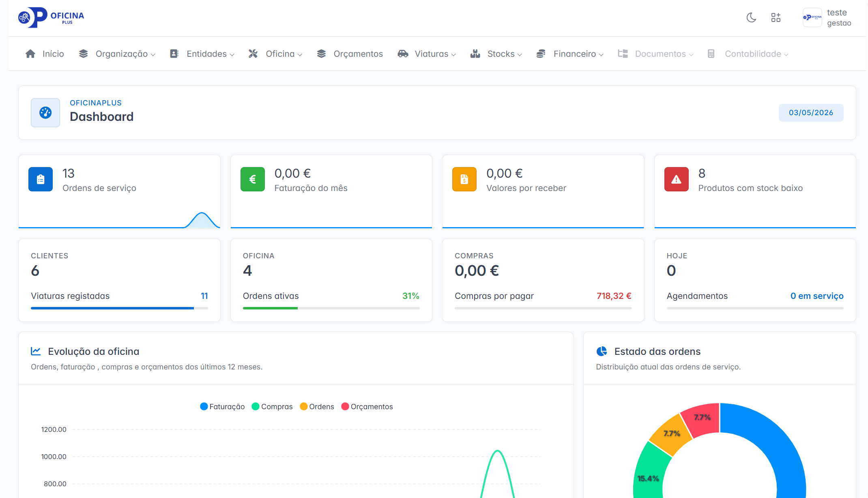868x498 pixels.
Task: Click the Compras por pagar progress bar
Action: click(x=543, y=308)
